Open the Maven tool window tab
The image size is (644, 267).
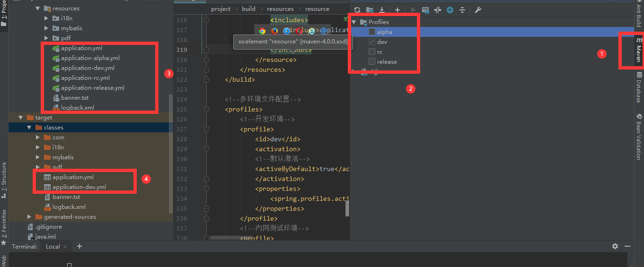[x=639, y=51]
